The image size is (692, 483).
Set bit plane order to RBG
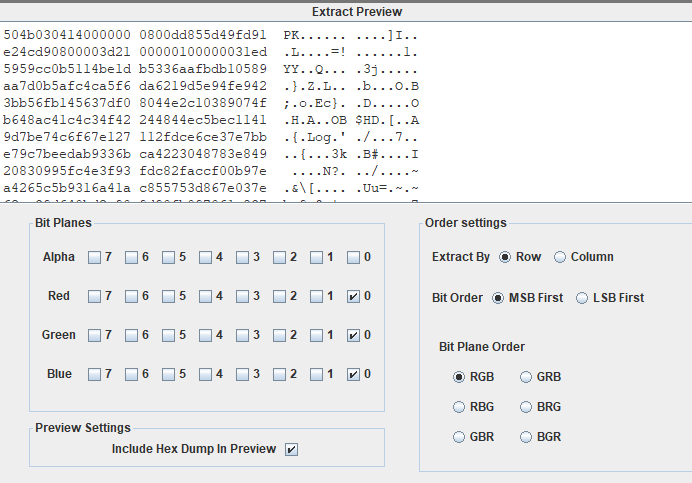coord(459,407)
